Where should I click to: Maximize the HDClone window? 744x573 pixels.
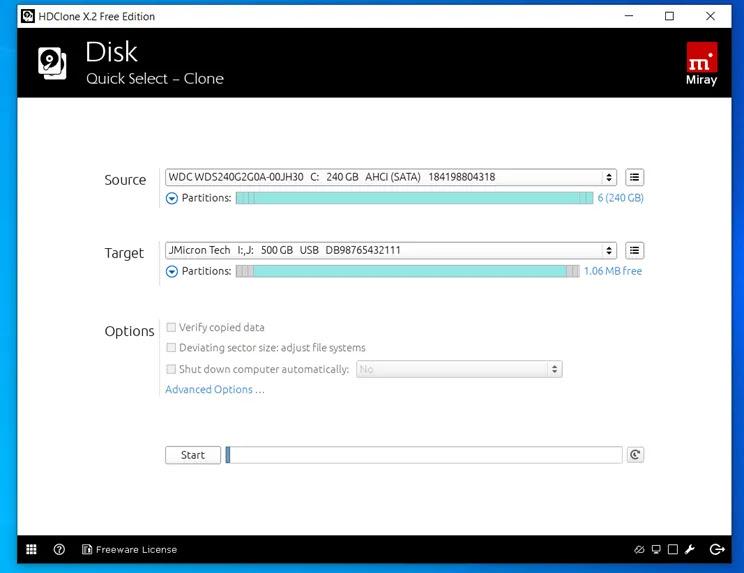(x=669, y=16)
